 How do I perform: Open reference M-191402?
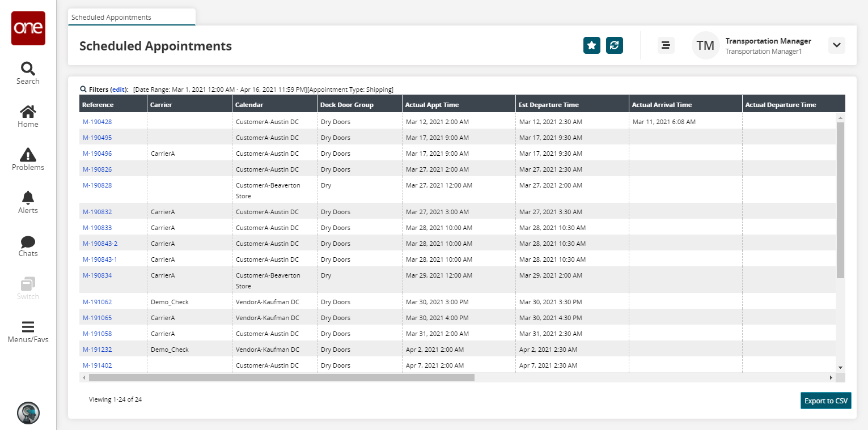pyautogui.click(x=97, y=365)
